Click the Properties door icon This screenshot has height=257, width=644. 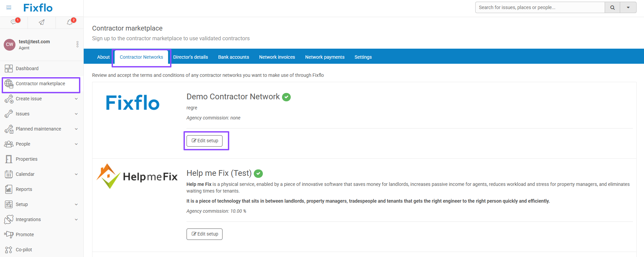pyautogui.click(x=9, y=159)
